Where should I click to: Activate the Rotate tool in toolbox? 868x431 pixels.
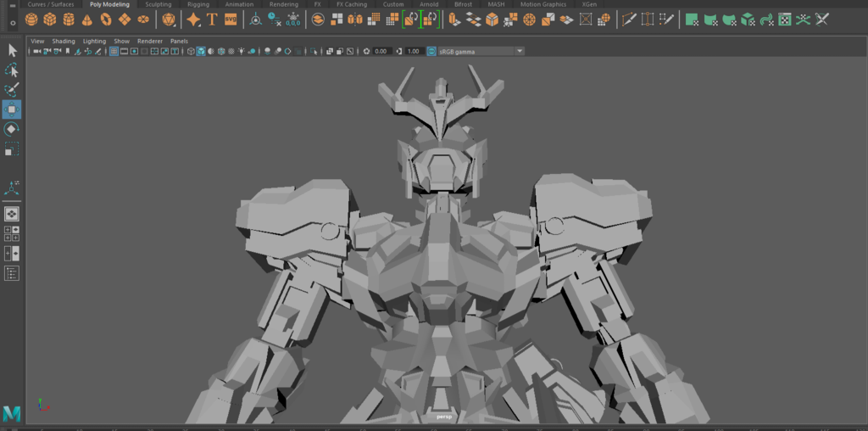pos(12,129)
